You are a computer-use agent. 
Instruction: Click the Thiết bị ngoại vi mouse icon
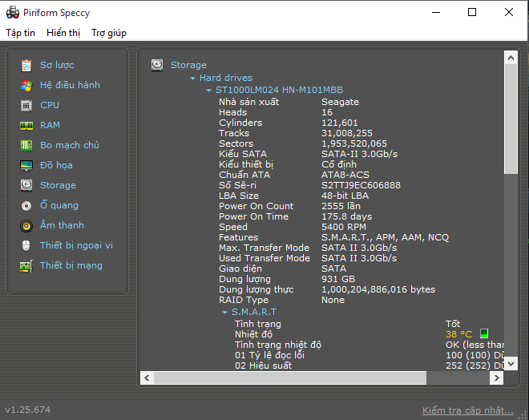click(26, 245)
